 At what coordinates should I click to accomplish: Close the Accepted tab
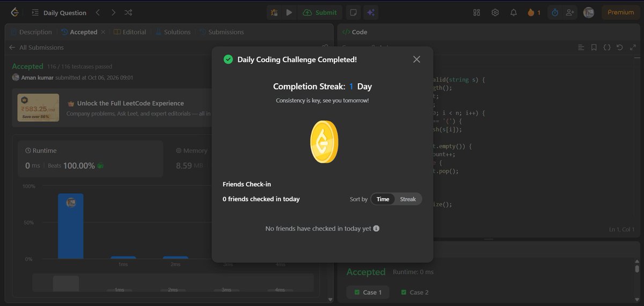103,32
